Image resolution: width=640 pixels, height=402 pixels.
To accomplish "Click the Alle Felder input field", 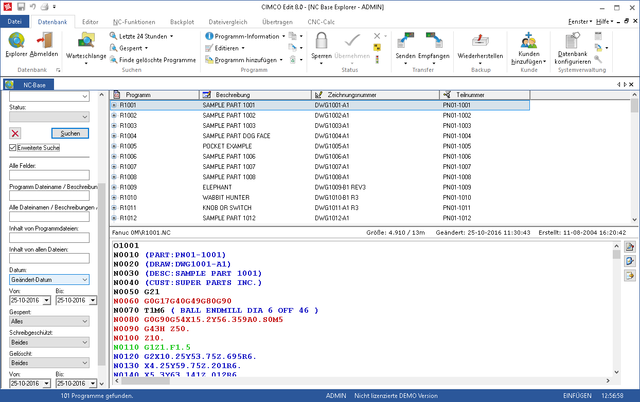I will tap(49, 175).
